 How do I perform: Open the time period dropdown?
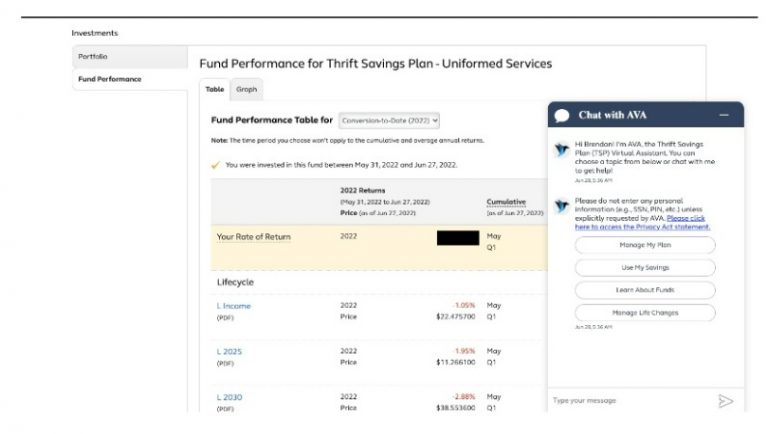(x=389, y=120)
